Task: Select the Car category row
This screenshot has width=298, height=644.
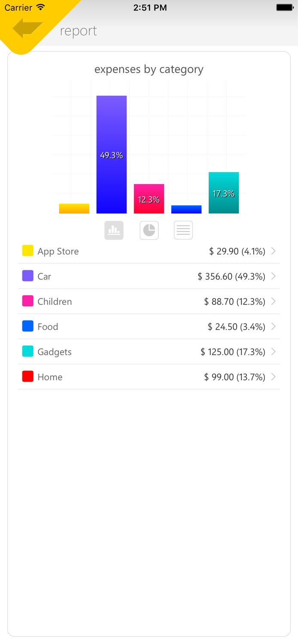Action: pos(149,276)
